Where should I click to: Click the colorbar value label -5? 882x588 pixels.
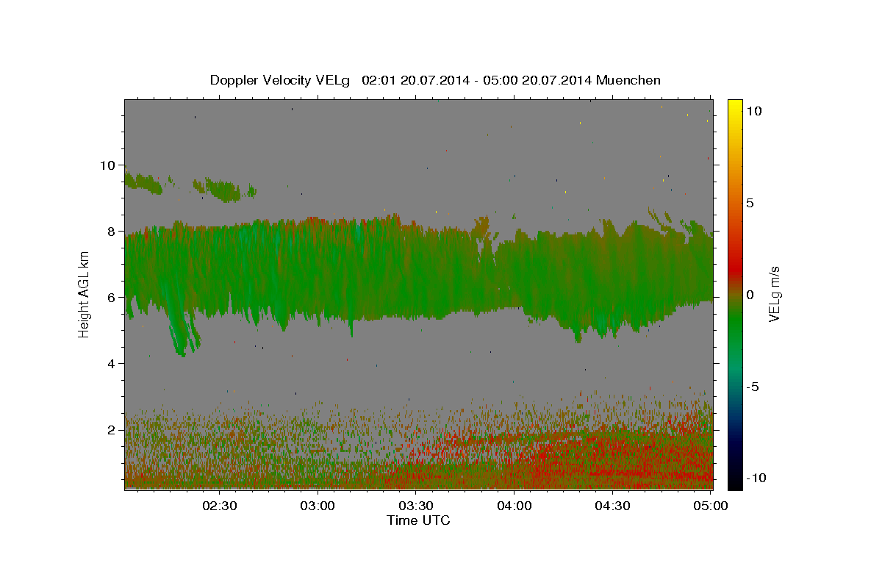(753, 387)
